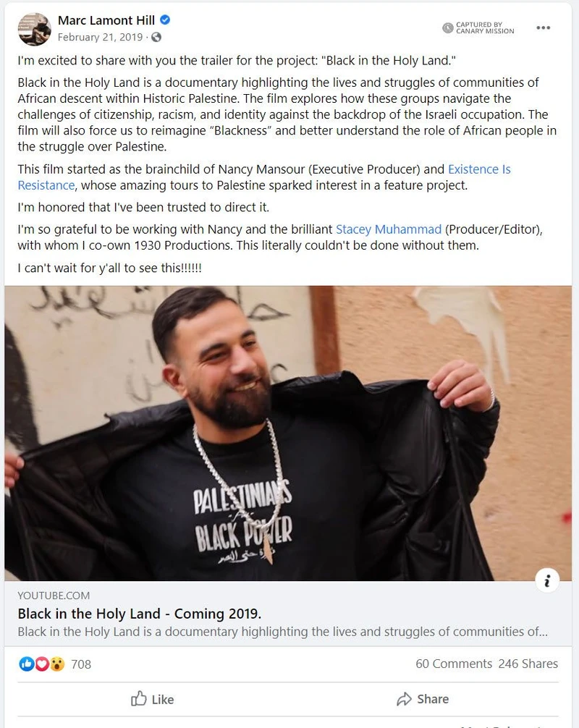
Task: Open Marc Lamont Hill profile name link
Action: click(x=106, y=20)
